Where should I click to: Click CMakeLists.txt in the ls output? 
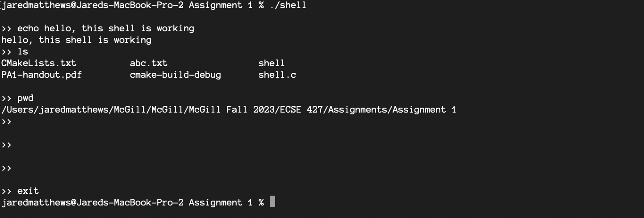(x=39, y=63)
